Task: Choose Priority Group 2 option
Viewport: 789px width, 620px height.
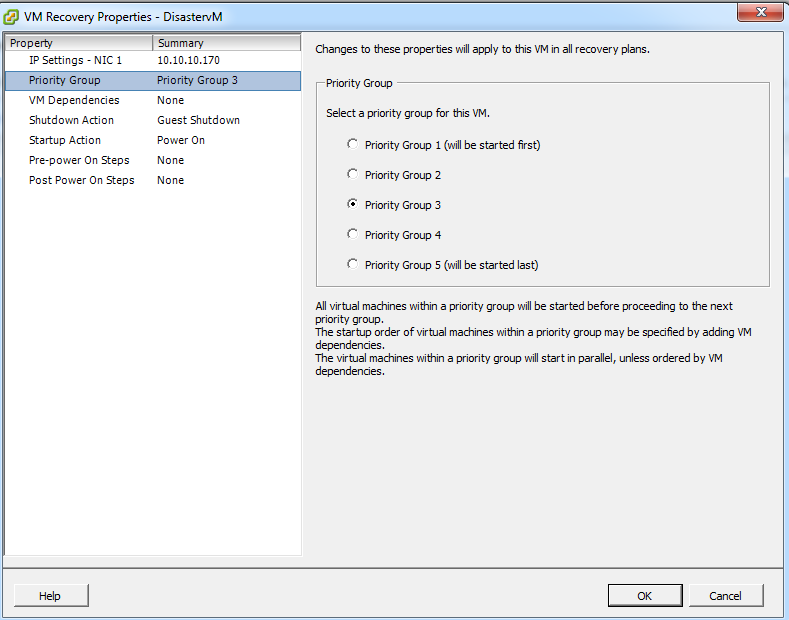Action: tap(352, 174)
